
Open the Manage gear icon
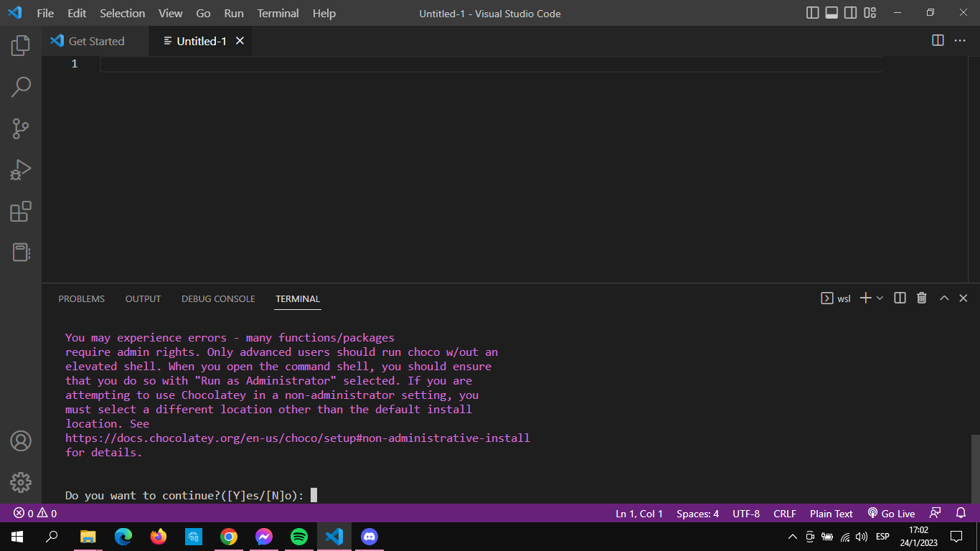point(21,482)
